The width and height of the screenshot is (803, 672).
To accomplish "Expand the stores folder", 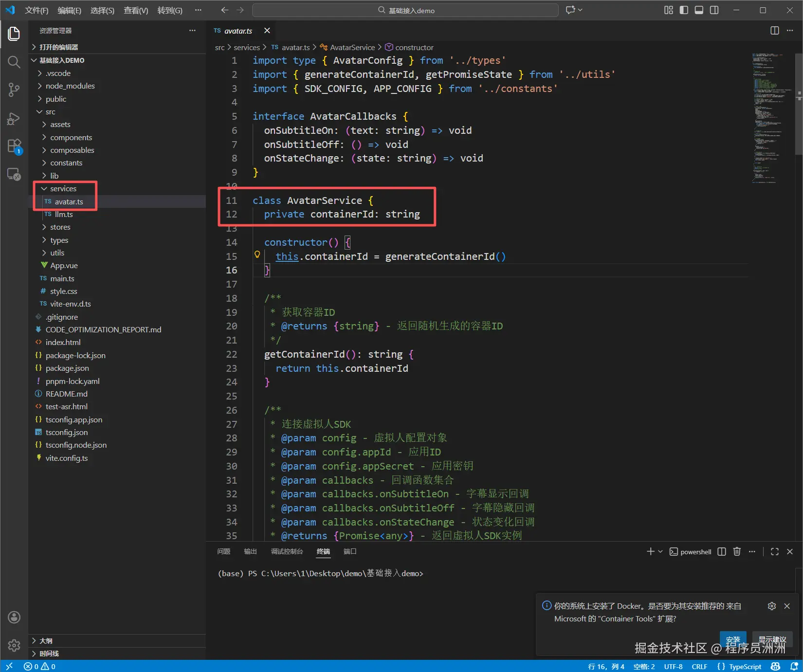I will pos(117,227).
